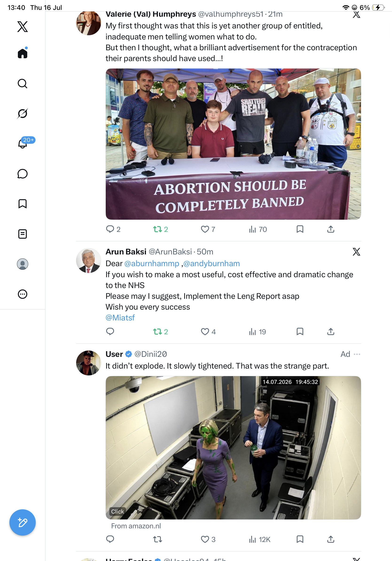Image resolution: width=392 pixels, height=561 pixels.
Task: View analytics of the 12K views ad
Action: [259, 539]
